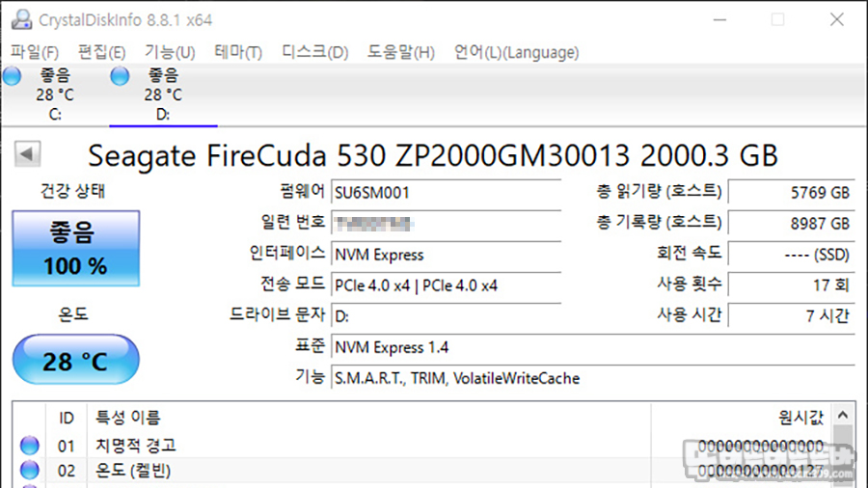Open the 언어(L)(Language) menu
This screenshot has width=868, height=488.
click(517, 53)
